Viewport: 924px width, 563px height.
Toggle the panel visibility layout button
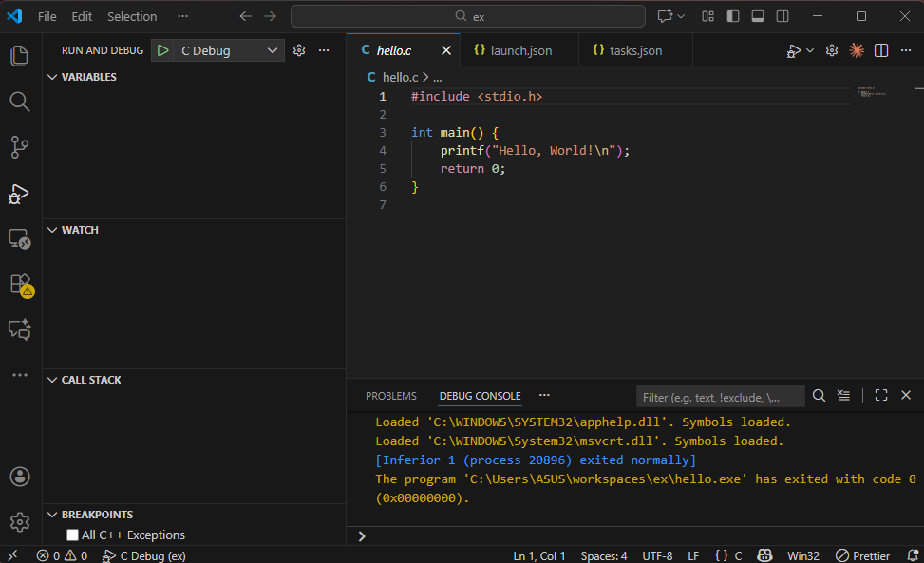tap(758, 16)
